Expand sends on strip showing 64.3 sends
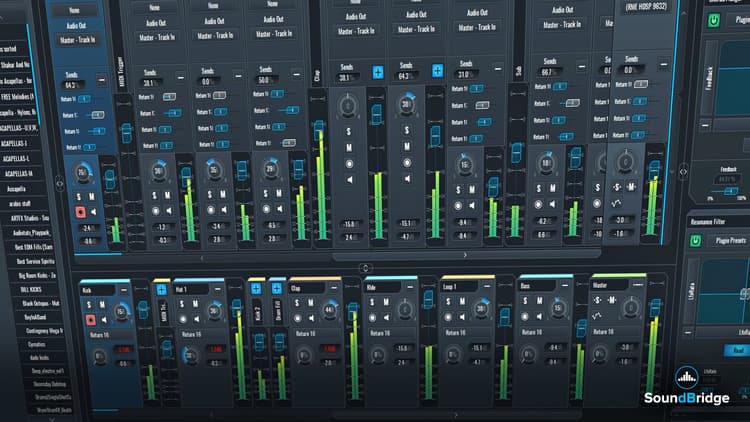The height and width of the screenshot is (422, 750). (437, 71)
